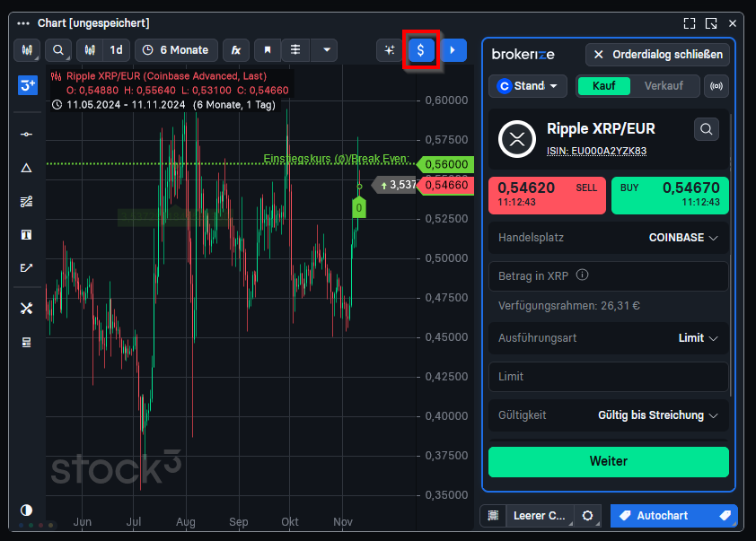
Task: Click the green 0,56000 break-even price label
Action: [446, 164]
